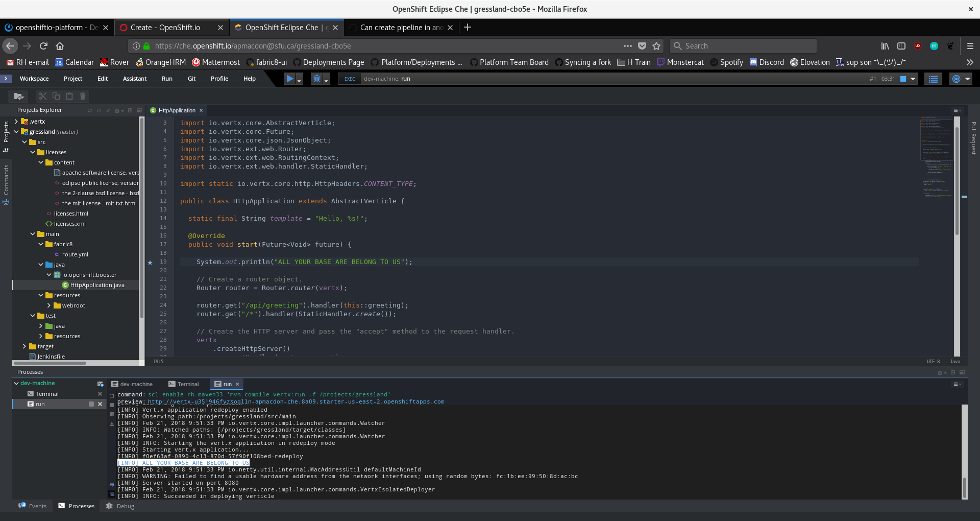This screenshot has height=521, width=980.
Task: Toggle the Commands sidebar panel
Action: click(6, 176)
